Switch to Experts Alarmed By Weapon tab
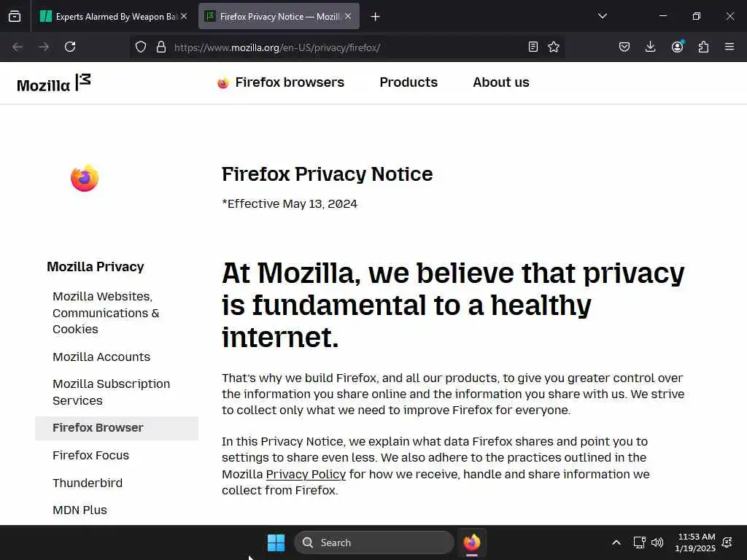This screenshot has height=560, width=747. (114, 17)
